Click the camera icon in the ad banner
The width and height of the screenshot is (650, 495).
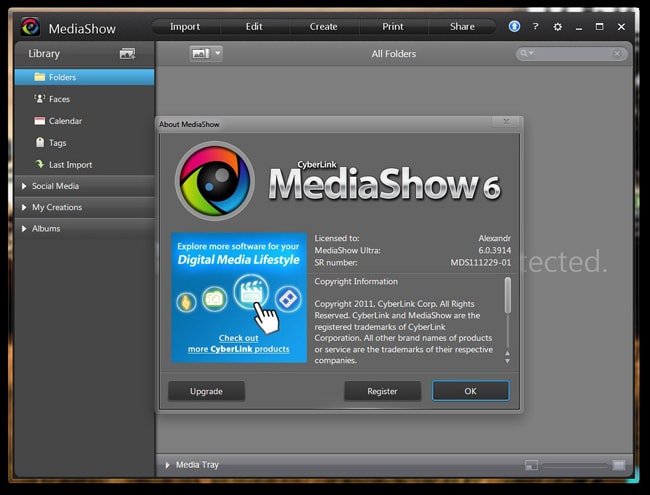[214, 298]
